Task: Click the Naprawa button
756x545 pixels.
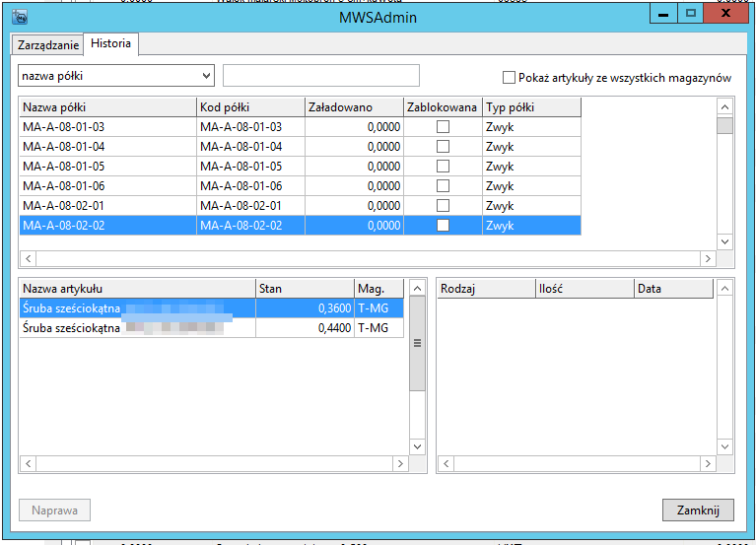Action: coord(54,510)
